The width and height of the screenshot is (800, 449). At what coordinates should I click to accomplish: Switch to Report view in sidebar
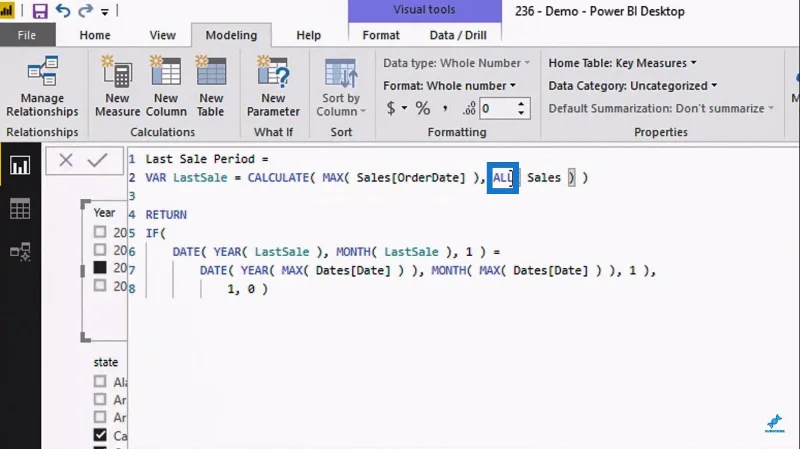tap(20, 166)
